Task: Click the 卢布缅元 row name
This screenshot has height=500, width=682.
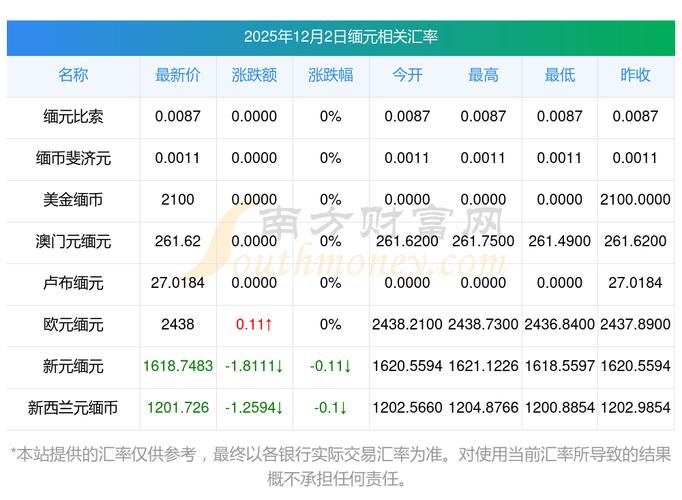Action: [73, 283]
